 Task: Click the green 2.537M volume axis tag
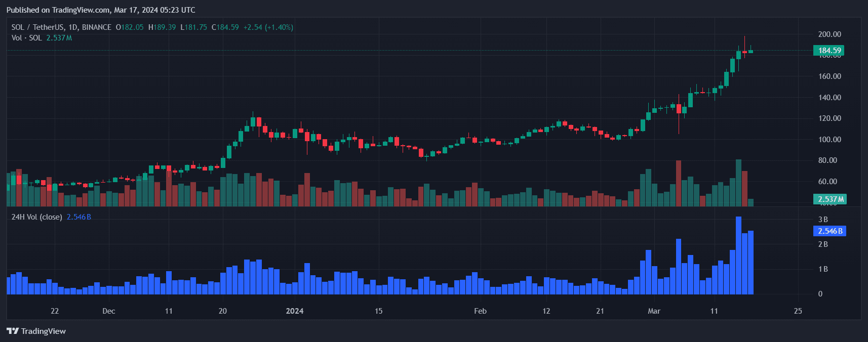[830, 199]
